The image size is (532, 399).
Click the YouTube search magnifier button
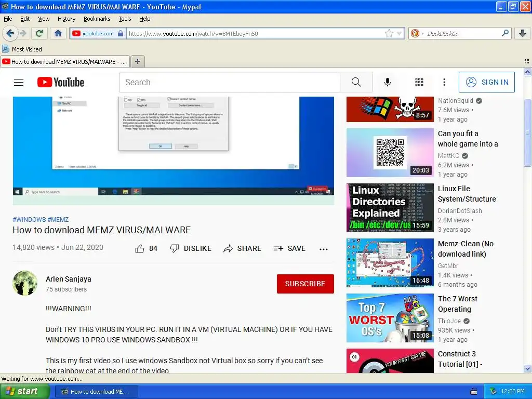coord(356,82)
